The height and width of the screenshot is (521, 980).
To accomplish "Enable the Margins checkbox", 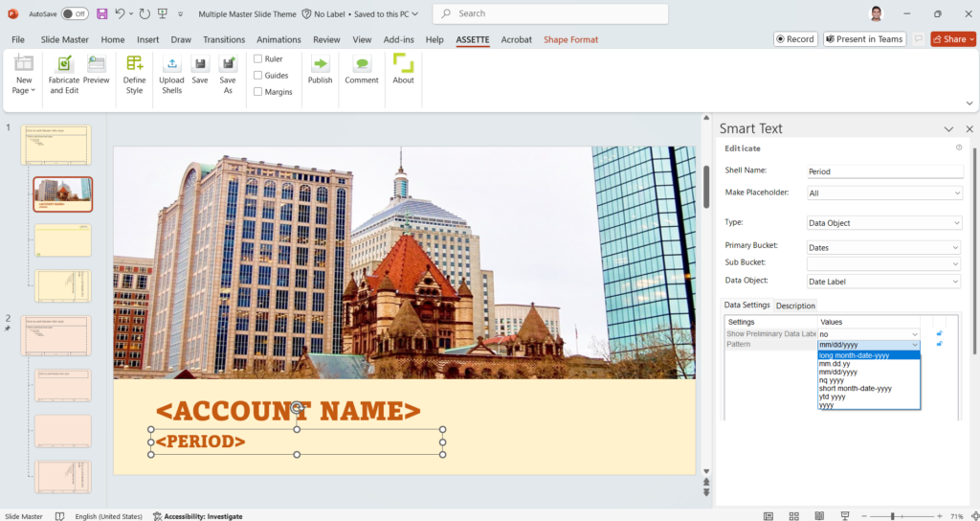I will (x=257, y=91).
